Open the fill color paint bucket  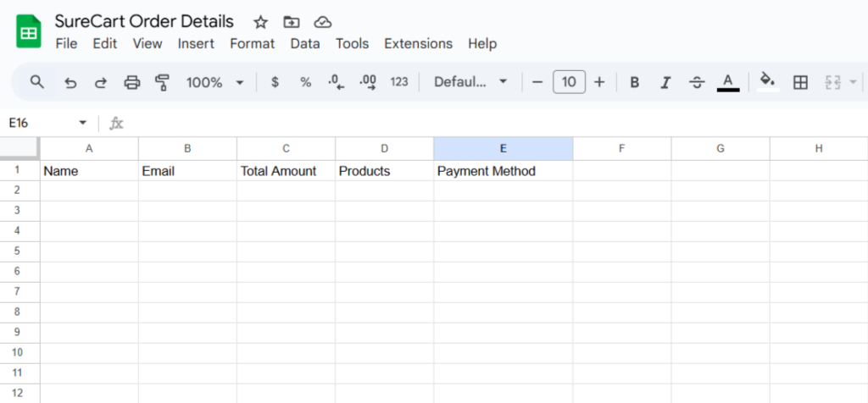click(767, 82)
